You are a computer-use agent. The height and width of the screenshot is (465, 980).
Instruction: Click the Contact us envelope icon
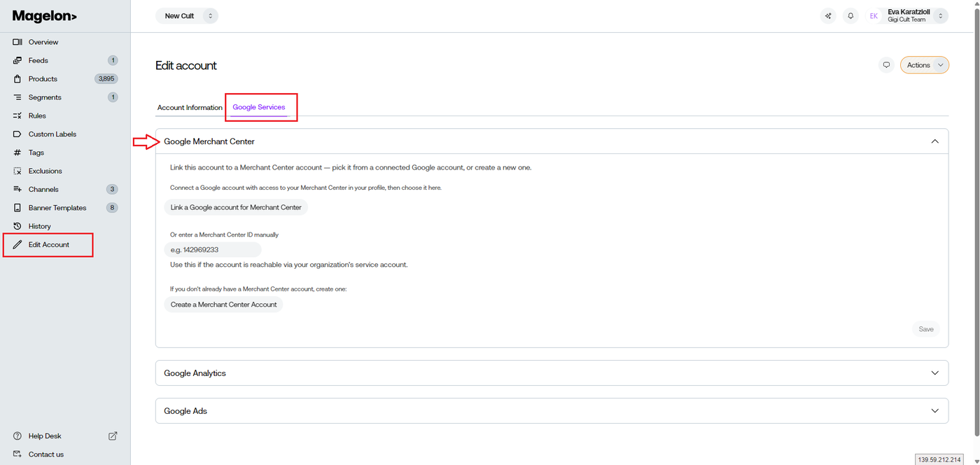(x=17, y=454)
